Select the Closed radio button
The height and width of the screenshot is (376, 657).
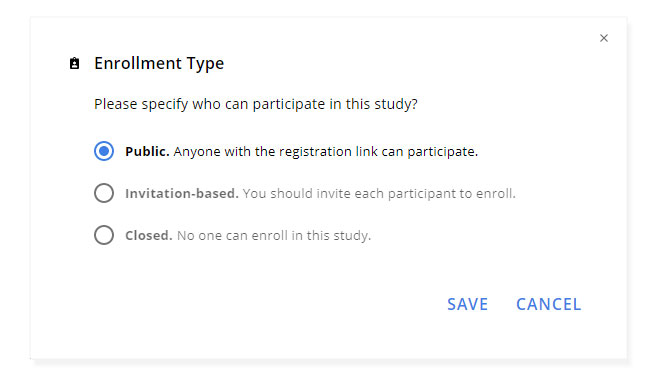pyautogui.click(x=104, y=235)
